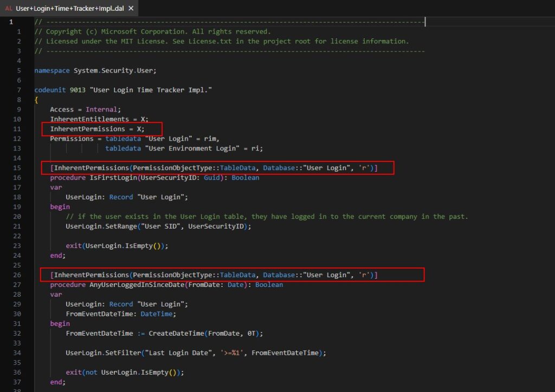Click 'InherentPermissions = X;' property line
555x392 pixels.
(x=98, y=129)
